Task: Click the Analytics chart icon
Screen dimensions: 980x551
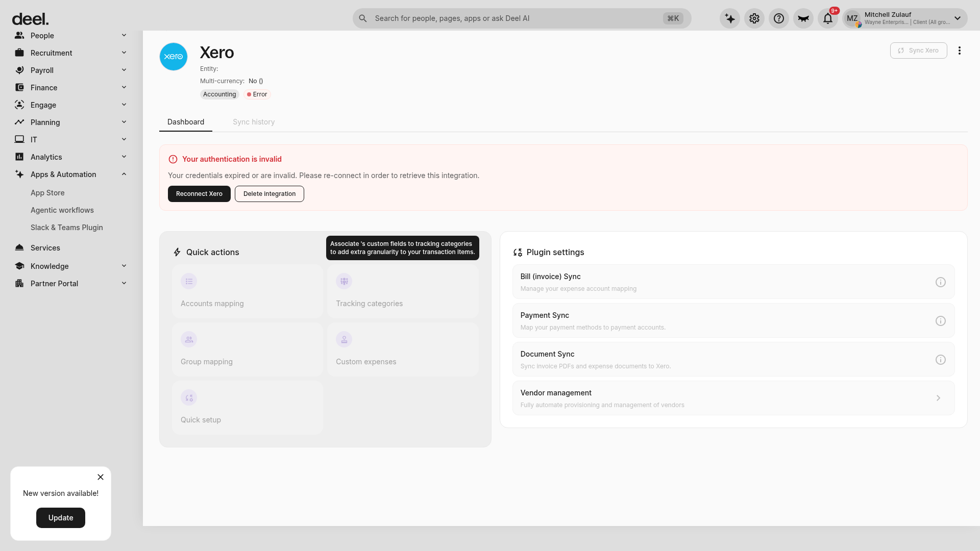Action: click(19, 157)
